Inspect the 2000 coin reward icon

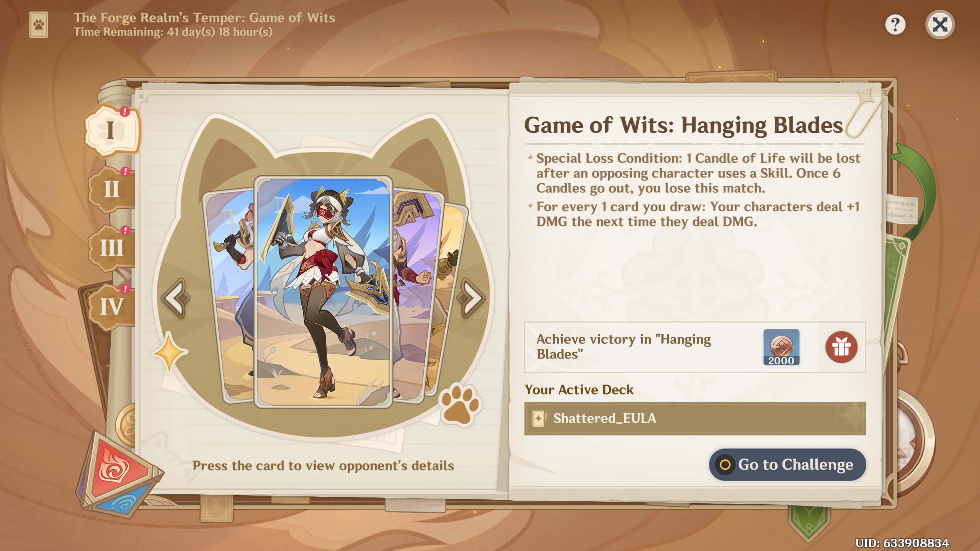pos(781,347)
